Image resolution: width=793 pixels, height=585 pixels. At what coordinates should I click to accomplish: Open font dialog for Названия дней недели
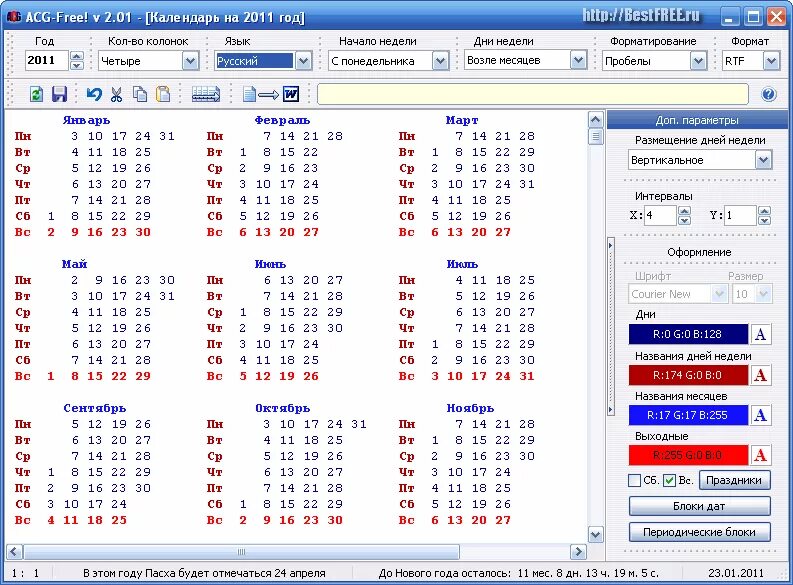pos(761,375)
